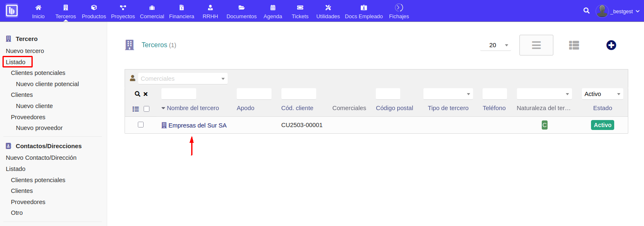Click the application logo in top-left
This screenshot has height=226, width=644.
click(12, 10)
